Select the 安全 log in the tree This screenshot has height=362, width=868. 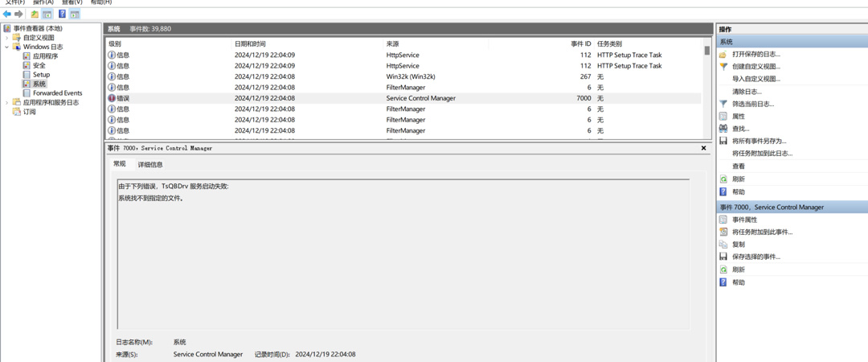39,65
